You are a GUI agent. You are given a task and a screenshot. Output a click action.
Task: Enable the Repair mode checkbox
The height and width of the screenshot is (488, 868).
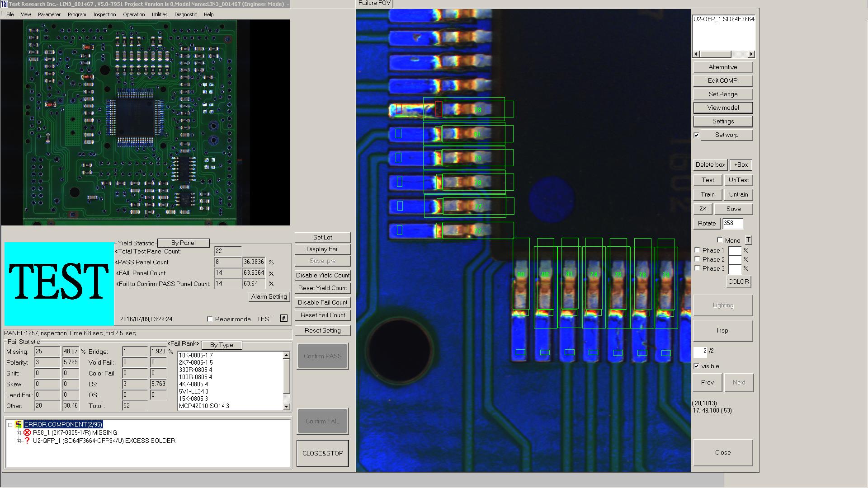pos(210,319)
